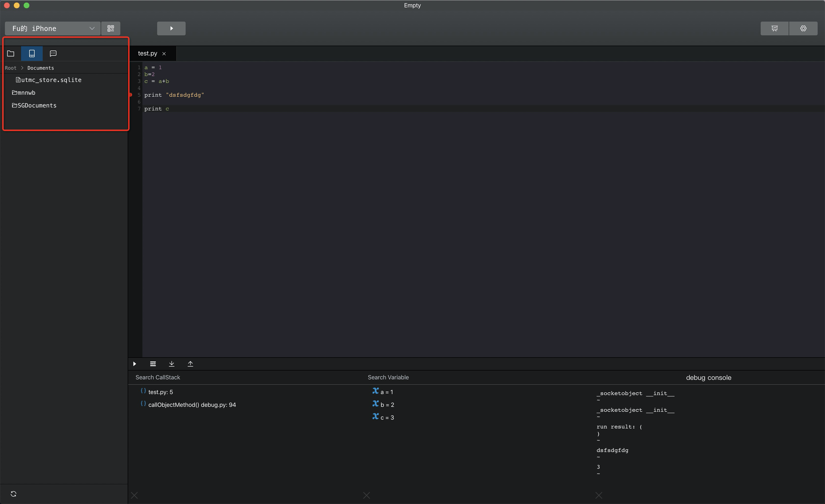The width and height of the screenshot is (825, 504).
Task: Toggle the breakpoint on line 5
Action: click(x=131, y=95)
